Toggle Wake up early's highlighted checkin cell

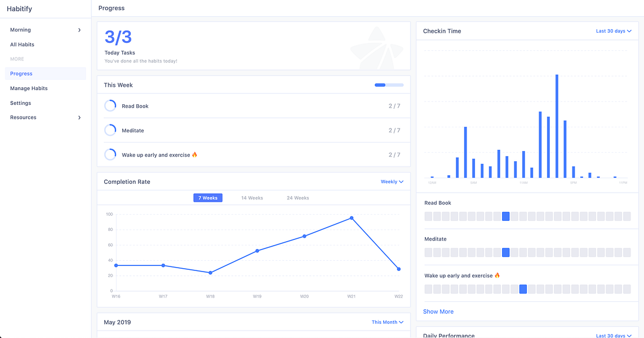point(523,289)
